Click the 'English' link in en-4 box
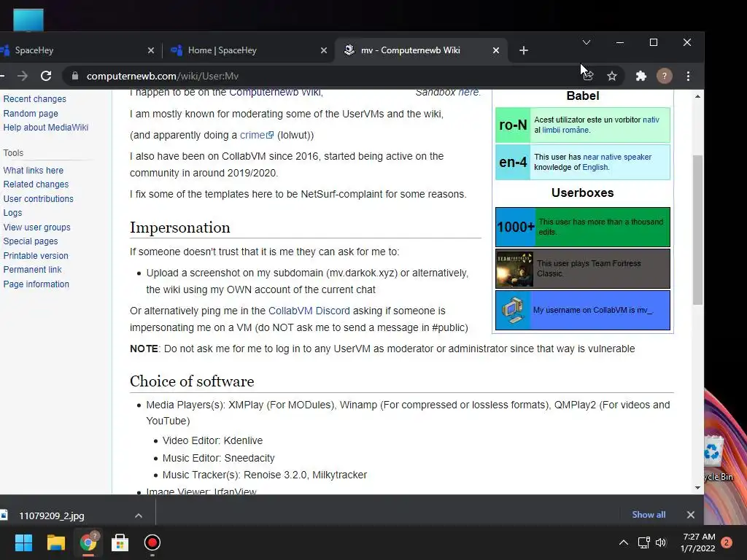Image resolution: width=747 pixels, height=560 pixels. pyautogui.click(x=595, y=167)
